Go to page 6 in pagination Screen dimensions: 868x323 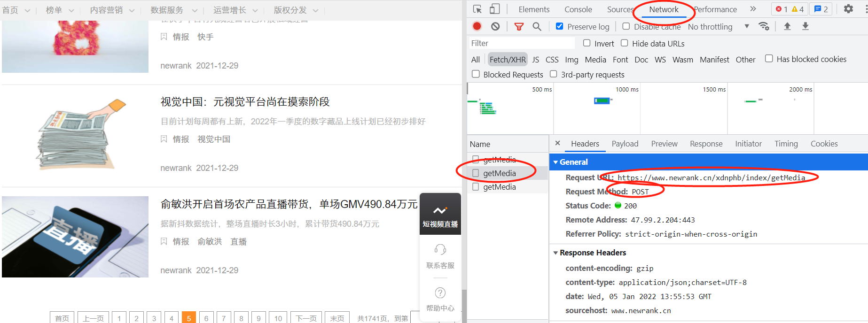point(206,317)
